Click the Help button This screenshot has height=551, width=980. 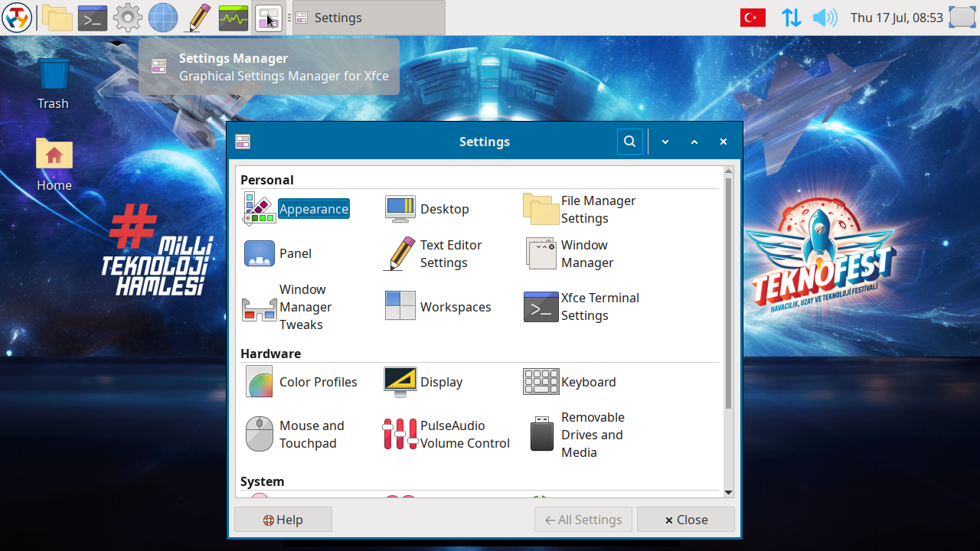coord(283,520)
